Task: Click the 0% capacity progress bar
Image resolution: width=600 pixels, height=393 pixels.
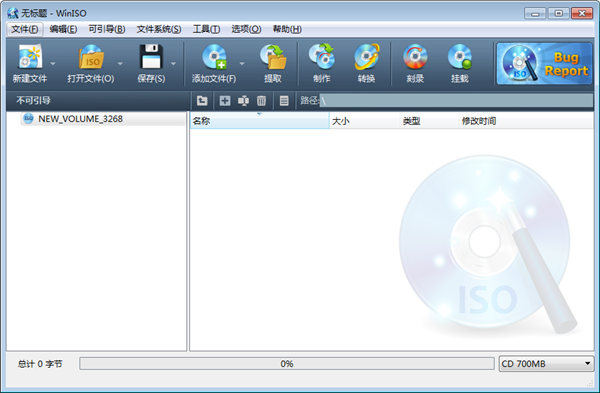Action: click(287, 364)
